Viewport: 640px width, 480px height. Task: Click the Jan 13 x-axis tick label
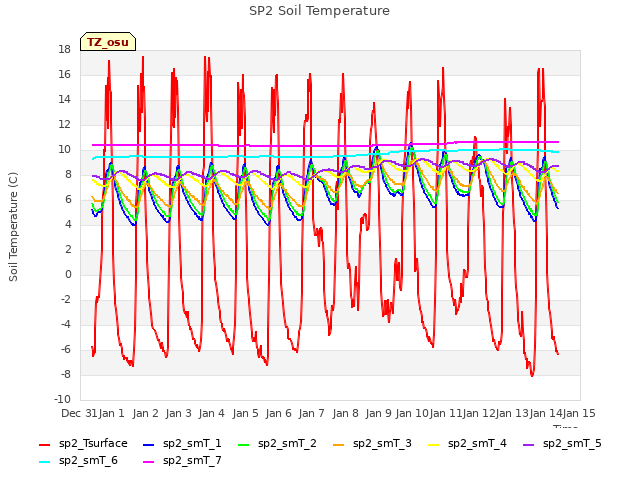click(x=512, y=413)
